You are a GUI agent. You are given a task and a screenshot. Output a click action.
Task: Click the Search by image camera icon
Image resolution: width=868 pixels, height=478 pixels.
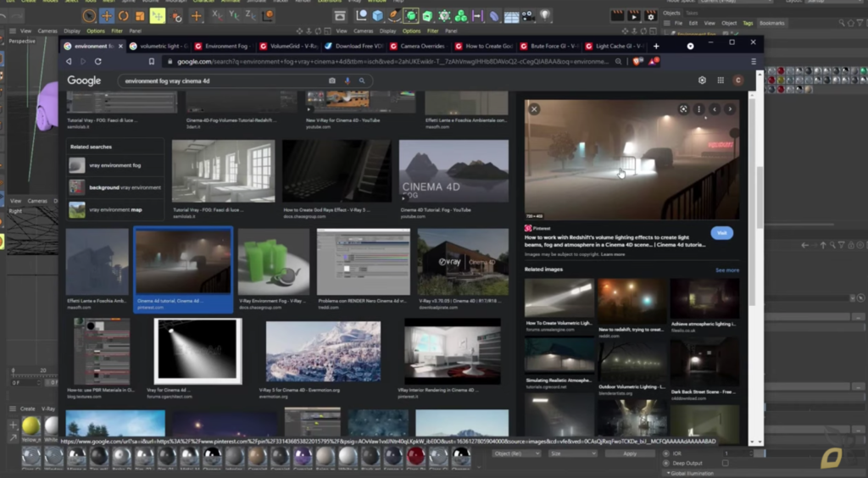tap(332, 81)
